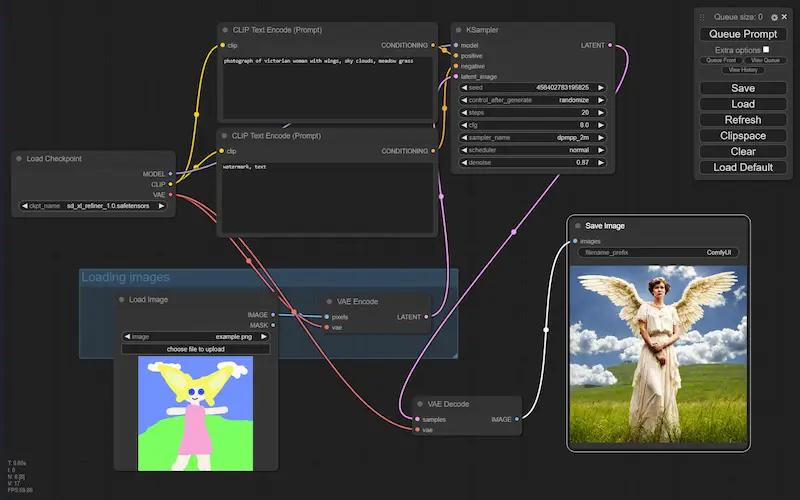Viewport: 800px width, 500px height.
Task: Click the vae input port on VAE Decode
Action: pyautogui.click(x=417, y=430)
